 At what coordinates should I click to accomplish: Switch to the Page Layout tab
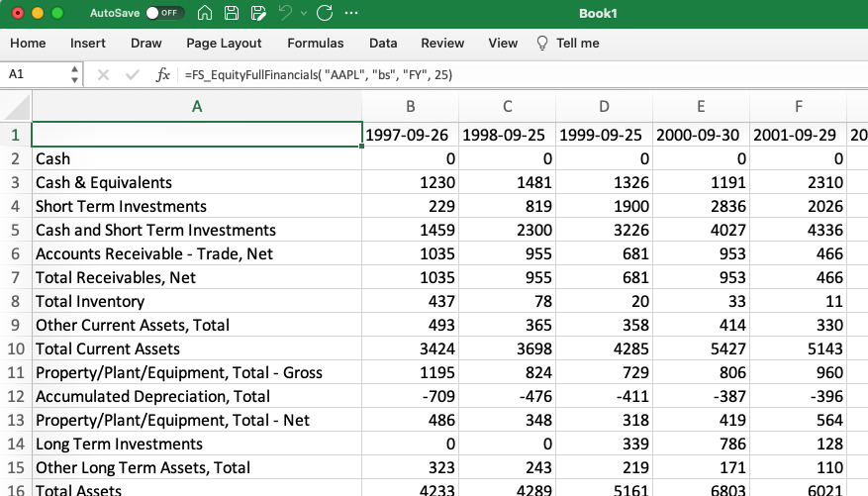click(x=224, y=44)
